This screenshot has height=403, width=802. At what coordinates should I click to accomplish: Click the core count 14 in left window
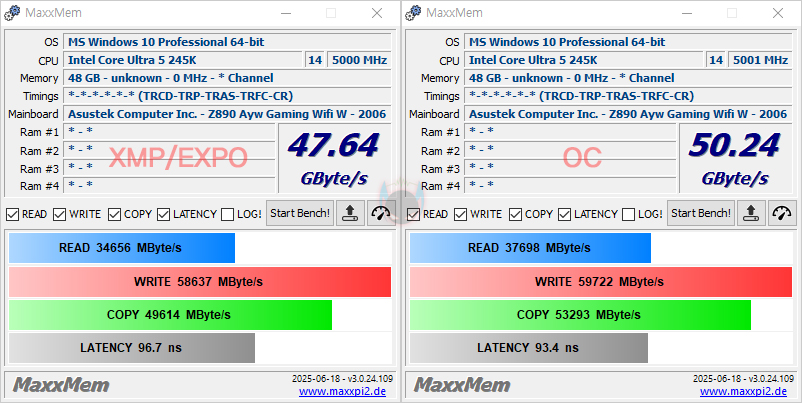315,60
